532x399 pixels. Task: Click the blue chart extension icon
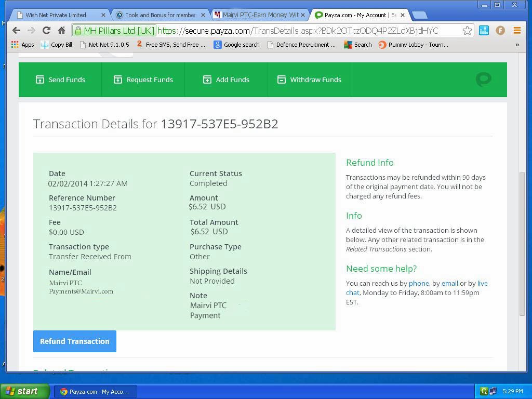coord(484,31)
